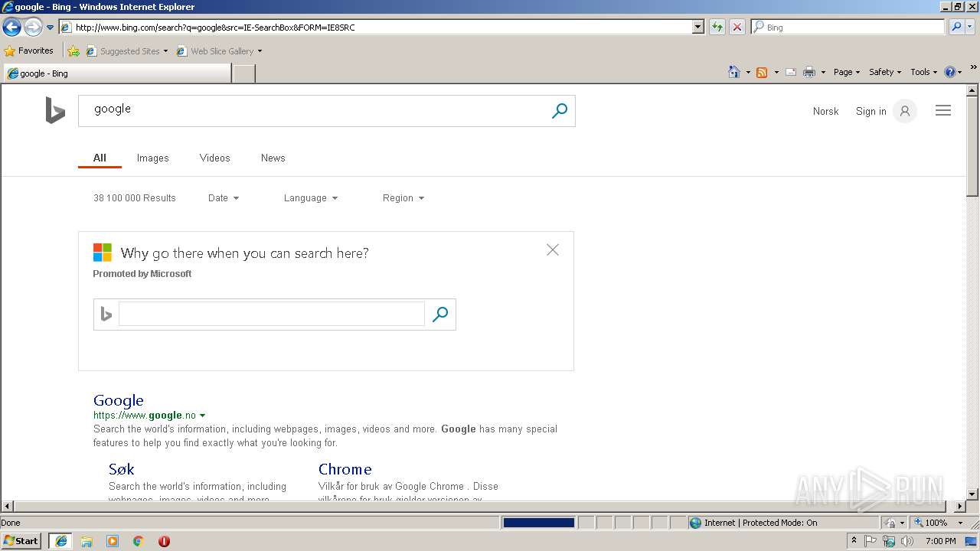This screenshot has height=551, width=980.
Task: Open search provider options dropdown
Action: pyautogui.click(x=970, y=27)
